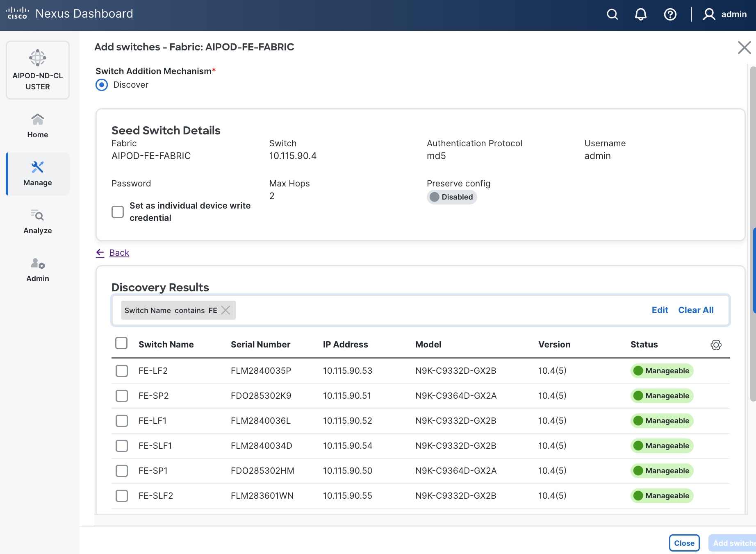Image resolution: width=756 pixels, height=554 pixels.
Task: Select the Discover radio button
Action: point(102,85)
